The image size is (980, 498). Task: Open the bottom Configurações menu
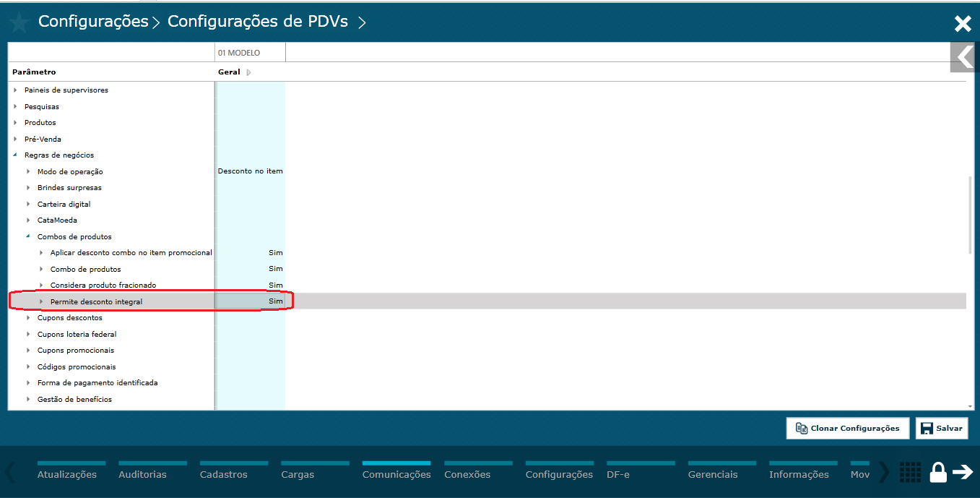(559, 475)
